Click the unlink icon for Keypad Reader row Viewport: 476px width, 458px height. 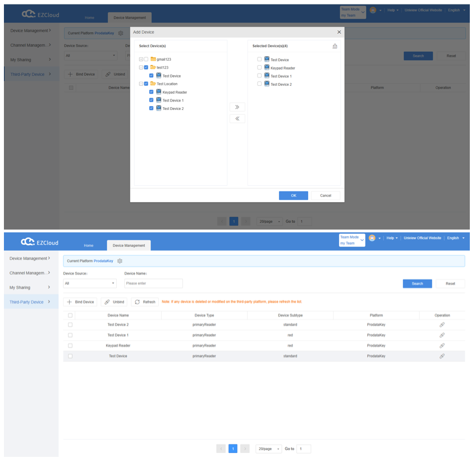click(442, 346)
